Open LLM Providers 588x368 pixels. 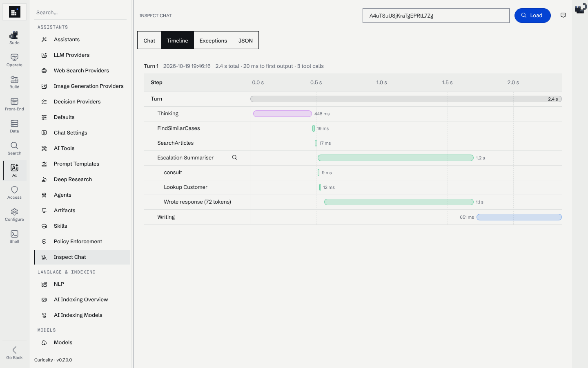[x=82, y=55]
